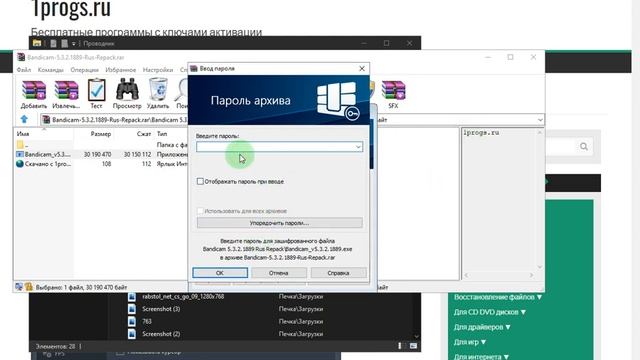This screenshot has height=360, width=640.
Task: Open the Настройки menu in WinRAR
Action: 158,70
